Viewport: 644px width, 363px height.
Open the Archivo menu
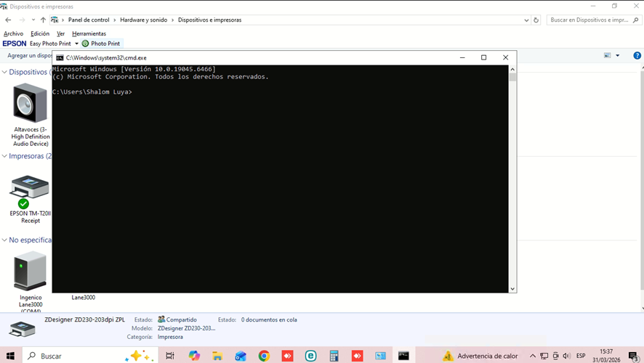click(x=13, y=33)
